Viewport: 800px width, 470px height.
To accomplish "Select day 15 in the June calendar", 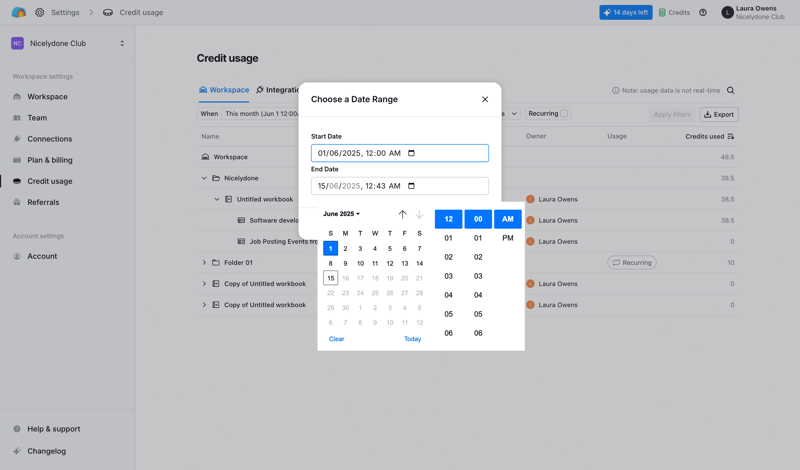I will [x=331, y=278].
